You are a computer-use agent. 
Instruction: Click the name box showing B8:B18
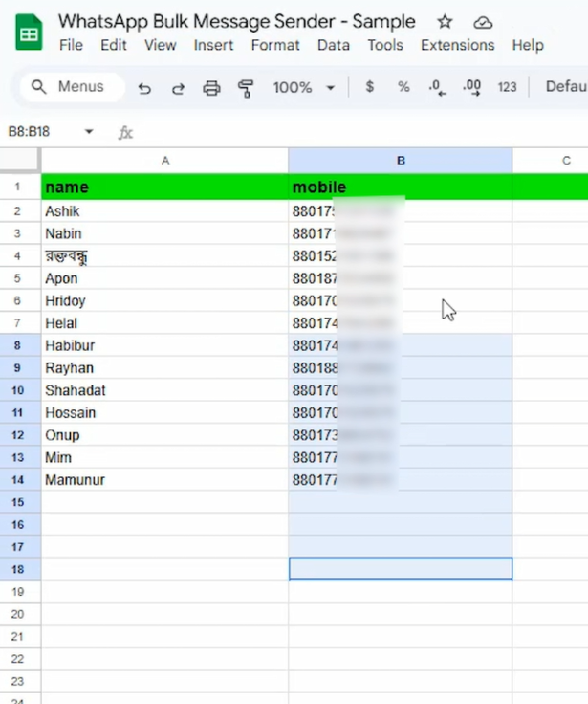[30, 132]
